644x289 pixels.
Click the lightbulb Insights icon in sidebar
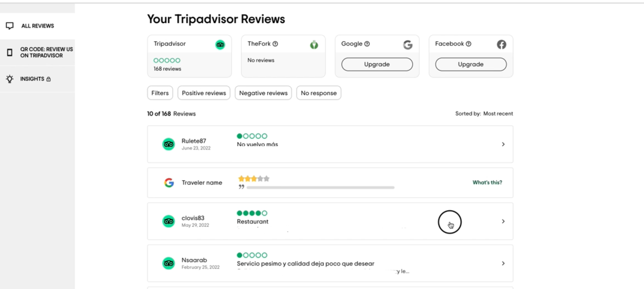10,79
